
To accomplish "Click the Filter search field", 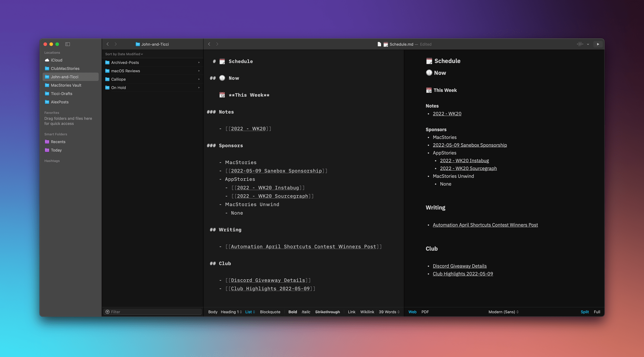I will (153, 312).
